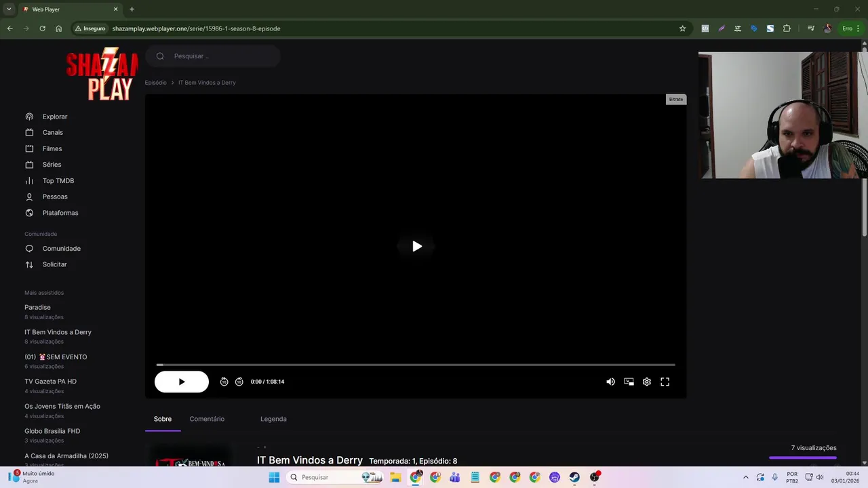Viewport: 868px width, 488px height.
Task: Click the Episódio breadcrumb link
Action: [x=155, y=83]
